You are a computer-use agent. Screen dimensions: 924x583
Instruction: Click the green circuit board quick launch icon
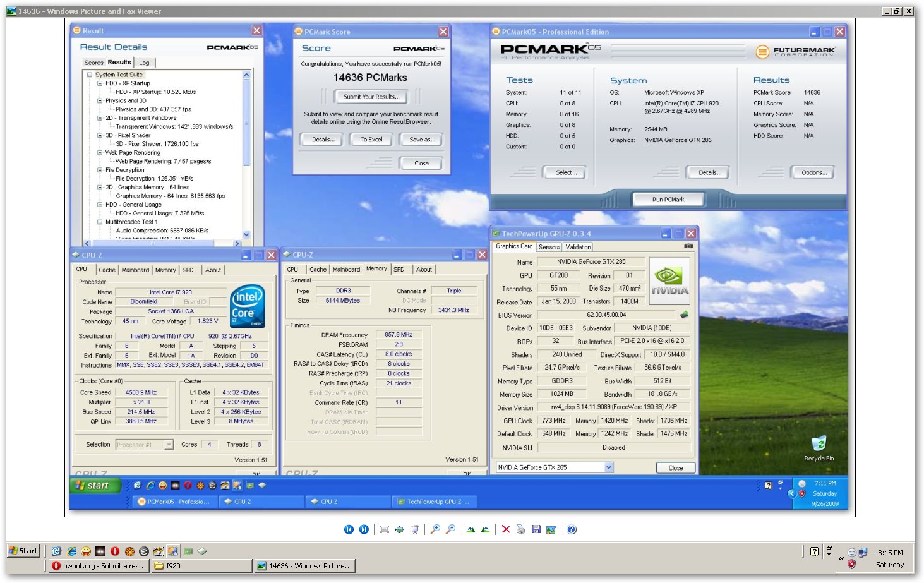pos(188,551)
